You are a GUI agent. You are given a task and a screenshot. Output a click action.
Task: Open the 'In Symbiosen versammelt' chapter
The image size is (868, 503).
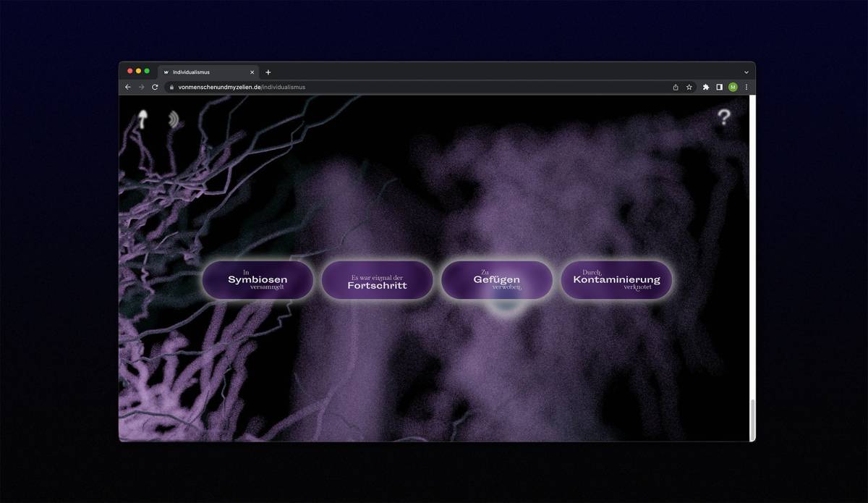(x=258, y=280)
